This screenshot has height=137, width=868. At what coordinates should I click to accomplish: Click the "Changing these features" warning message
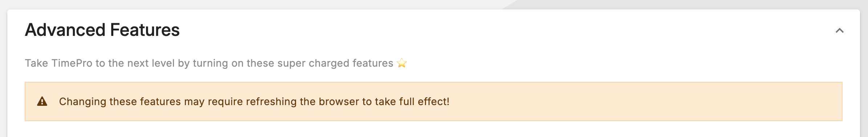click(254, 101)
